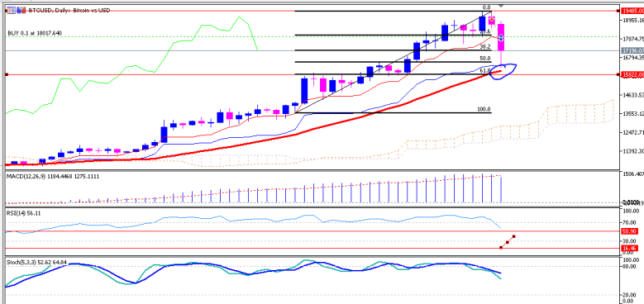Select the BUY 0.1 at 18017.640 order label

pyautogui.click(x=35, y=33)
